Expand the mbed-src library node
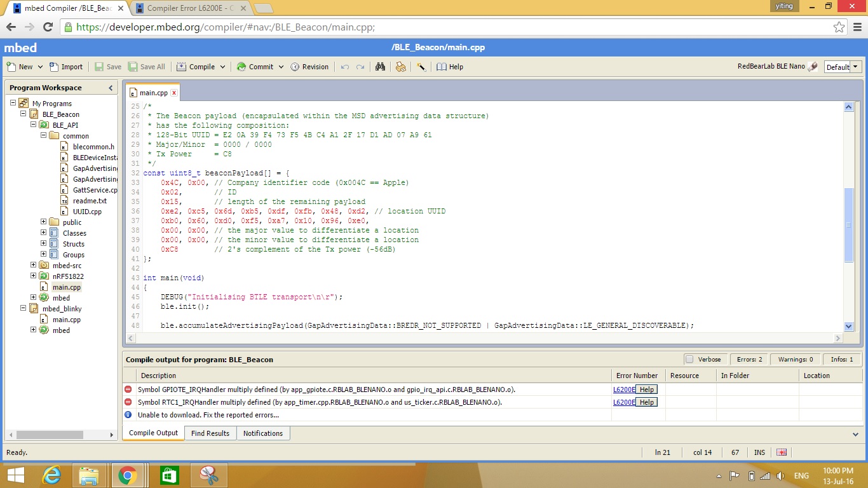 coord(34,266)
